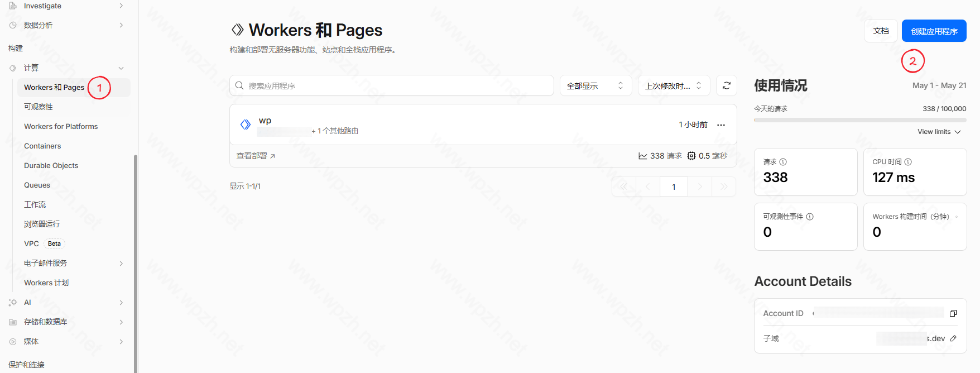
Task: Click the info icon next to CPU 时间
Action: pyautogui.click(x=908, y=162)
